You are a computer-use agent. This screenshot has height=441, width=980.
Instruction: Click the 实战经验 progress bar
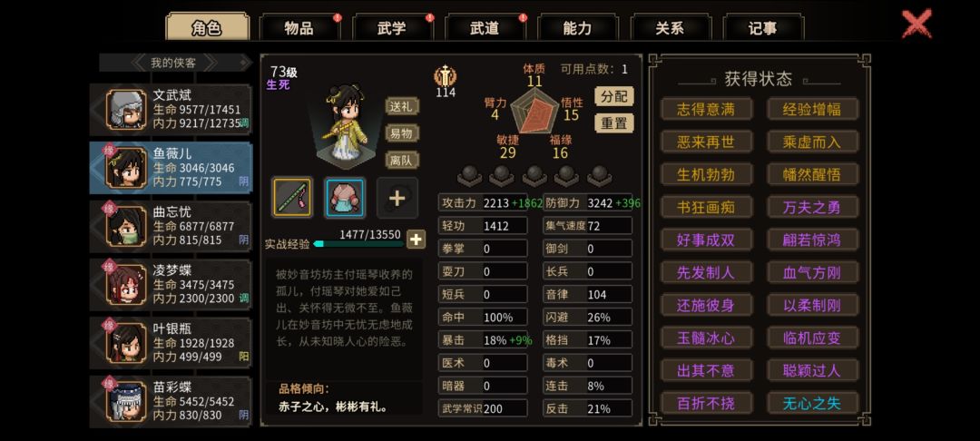point(358,243)
